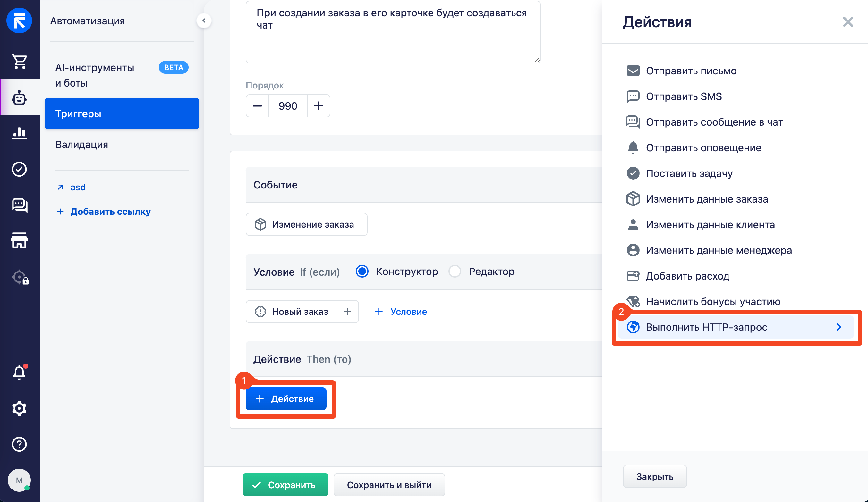Choose Отправить письмо action
Image resolution: width=868 pixels, height=502 pixels.
pos(691,71)
